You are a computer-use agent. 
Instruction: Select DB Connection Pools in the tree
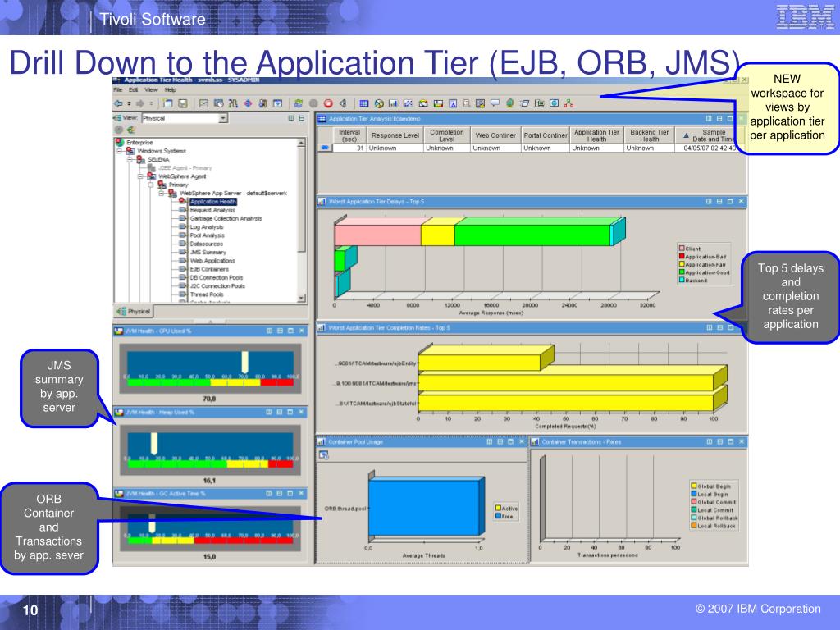217,277
